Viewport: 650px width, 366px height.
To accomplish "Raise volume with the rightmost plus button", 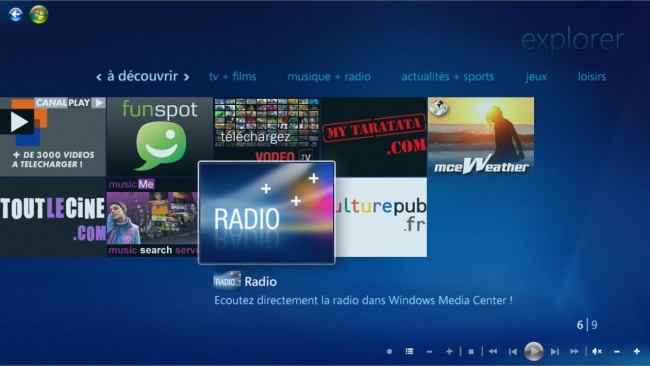I will [x=637, y=351].
